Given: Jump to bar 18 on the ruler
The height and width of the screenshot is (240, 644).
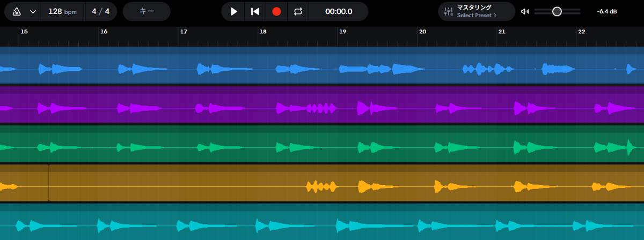Looking at the screenshot, I should click(263, 32).
